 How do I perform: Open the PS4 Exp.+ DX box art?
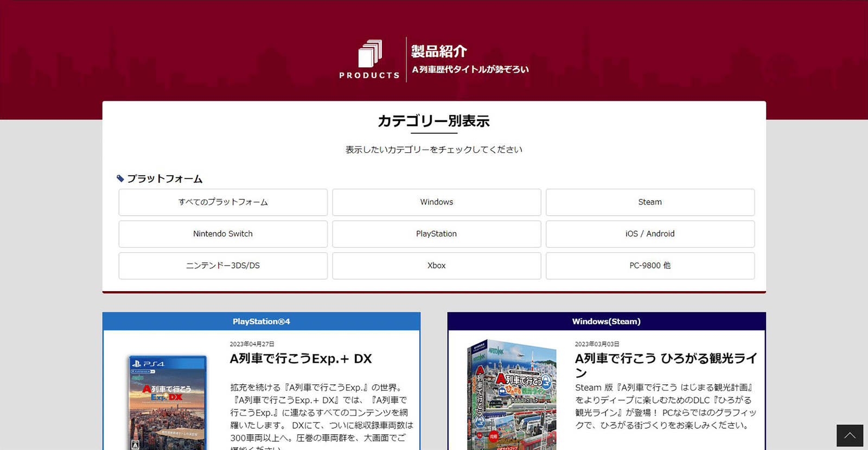[x=168, y=402]
